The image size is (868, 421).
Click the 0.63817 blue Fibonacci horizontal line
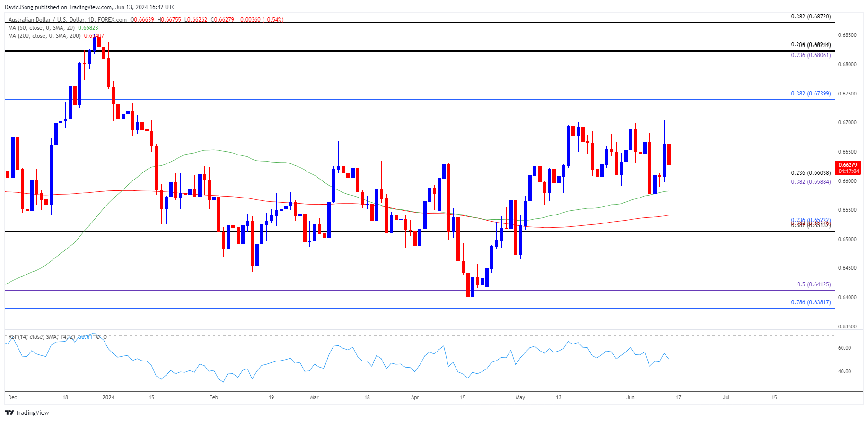coord(420,308)
